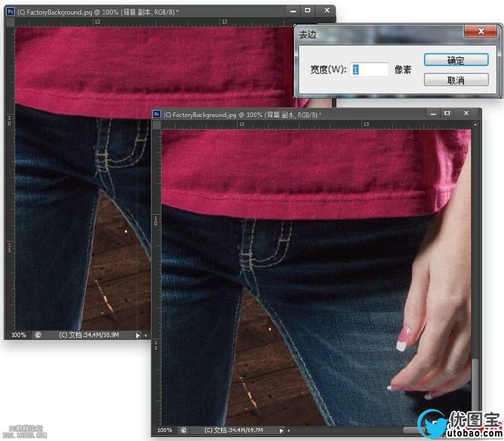Image resolution: width=504 pixels, height=441 pixels.
Task: Click the 100% zoom field in back window
Action: (18, 335)
